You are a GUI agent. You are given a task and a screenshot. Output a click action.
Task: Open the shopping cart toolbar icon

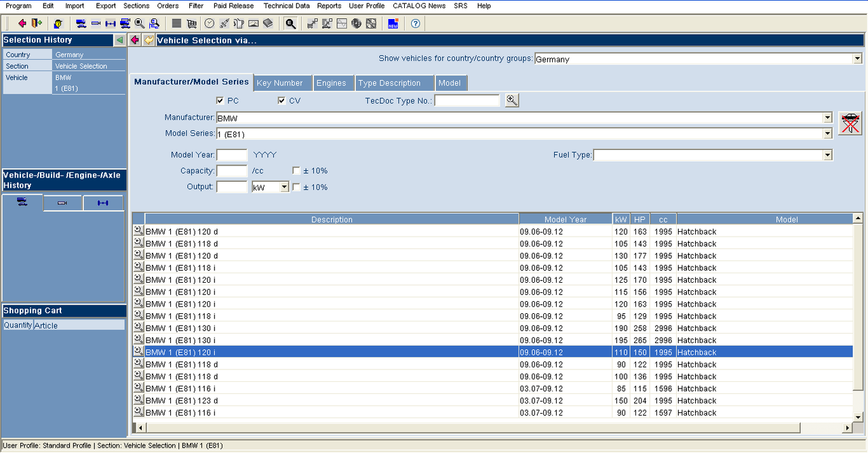coord(192,24)
